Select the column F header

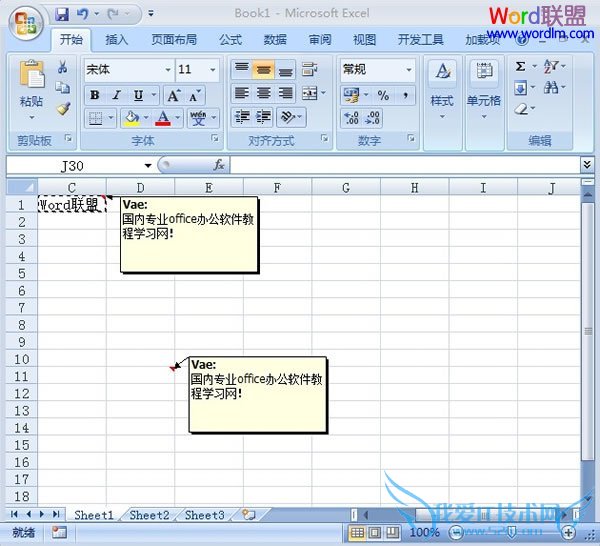click(277, 187)
